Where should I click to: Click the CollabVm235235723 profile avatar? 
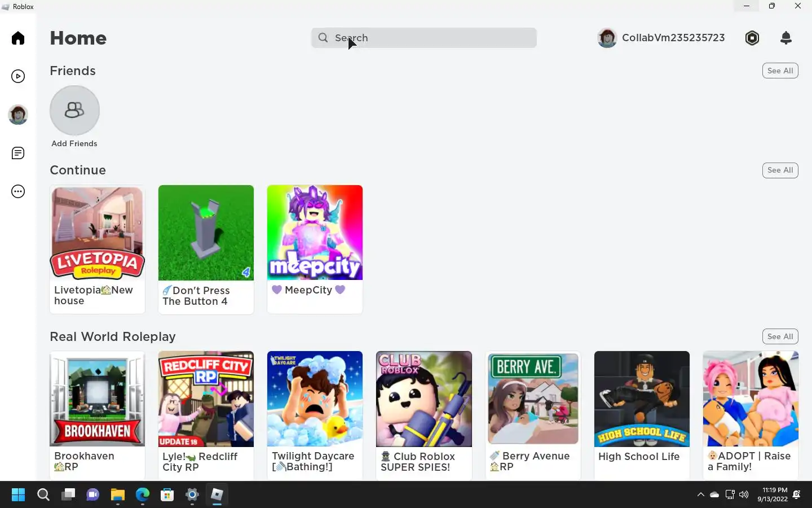[x=607, y=38]
